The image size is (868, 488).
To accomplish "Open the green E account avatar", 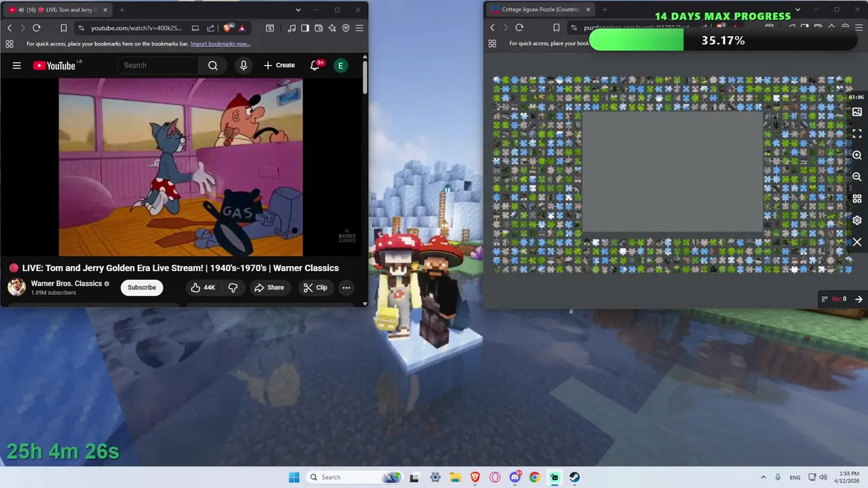I will pos(340,65).
